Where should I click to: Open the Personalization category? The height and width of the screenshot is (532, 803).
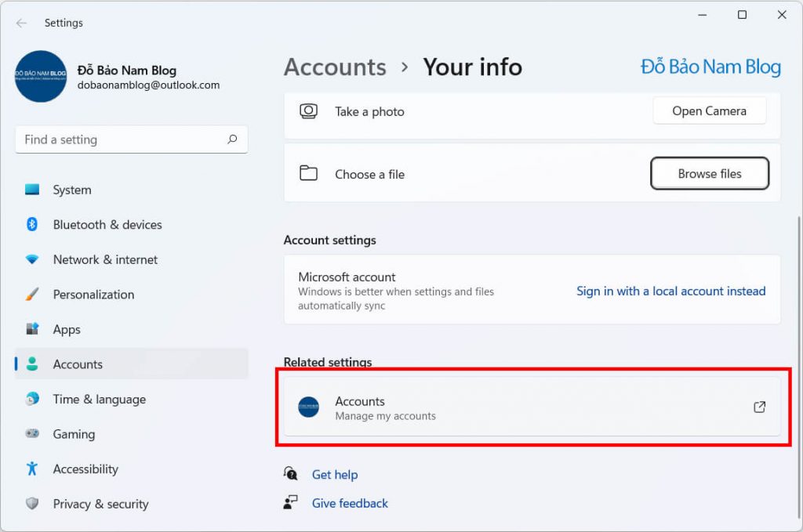point(132,294)
